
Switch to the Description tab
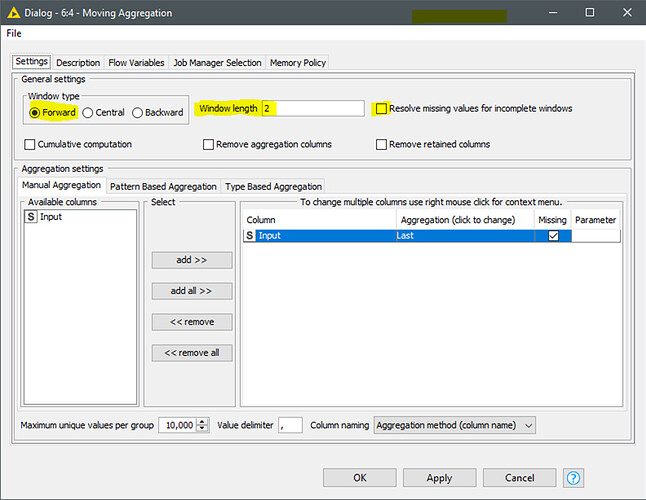coord(78,63)
